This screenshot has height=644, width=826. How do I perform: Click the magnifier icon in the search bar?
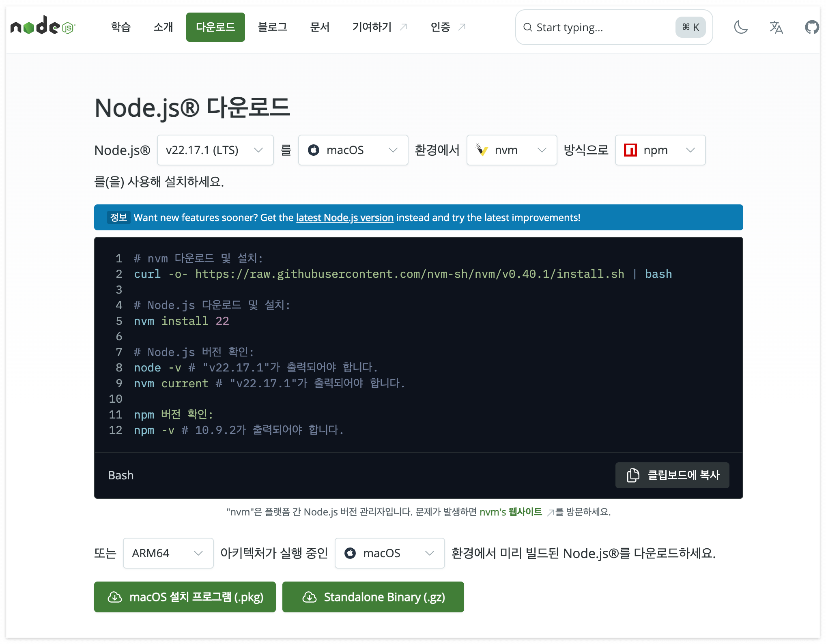point(527,27)
